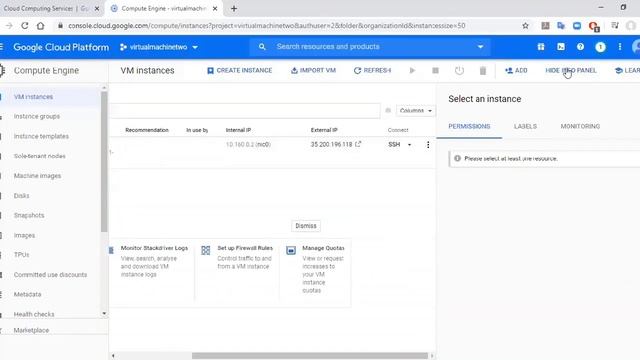Viewport: 640px width, 360px height.
Task: Open the gift free trial icon
Action: (541, 47)
